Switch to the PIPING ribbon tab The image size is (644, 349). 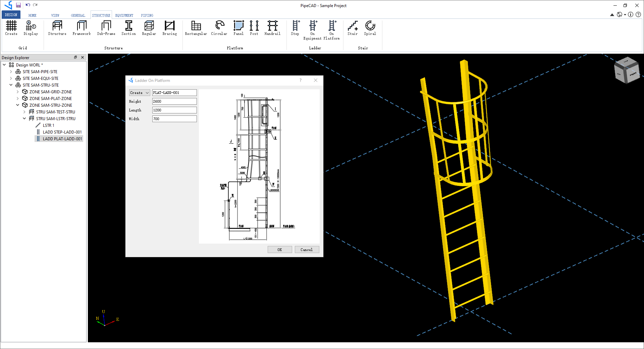[x=147, y=15]
